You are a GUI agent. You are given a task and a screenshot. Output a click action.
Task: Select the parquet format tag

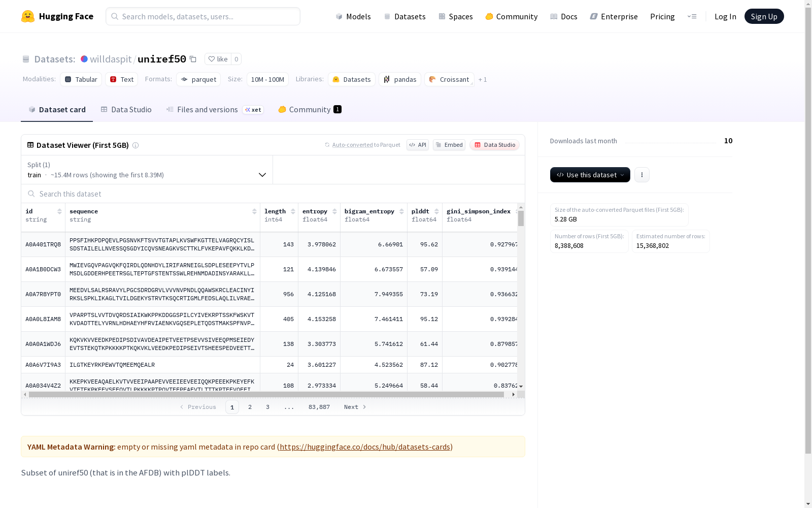[x=198, y=79]
